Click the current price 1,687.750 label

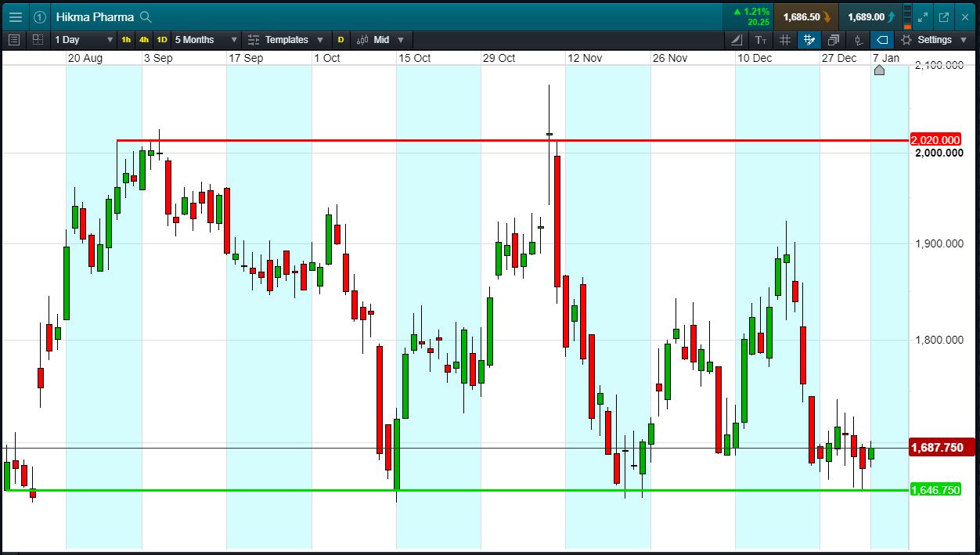click(942, 447)
